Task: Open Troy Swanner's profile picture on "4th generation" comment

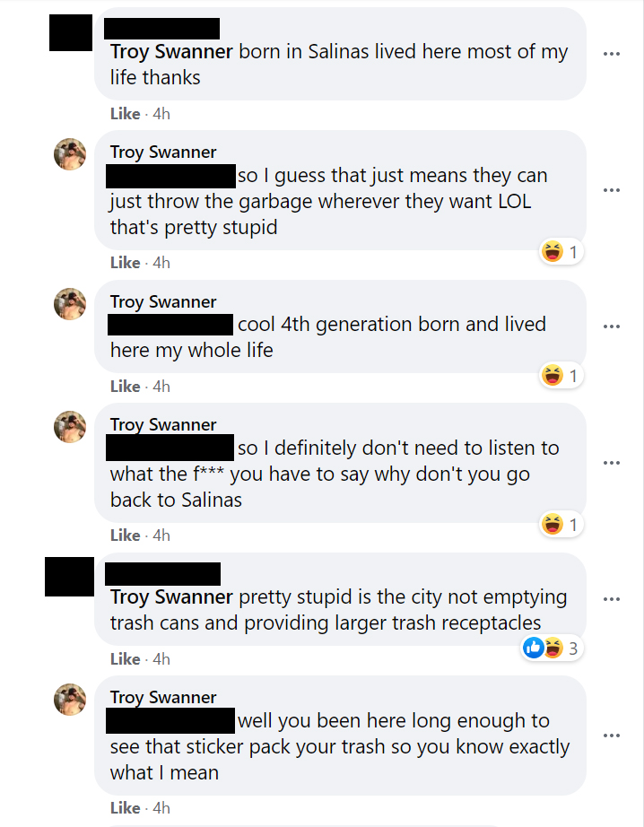Action: (71, 304)
